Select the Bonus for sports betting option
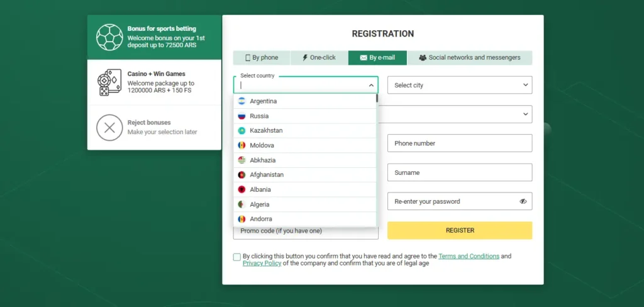644x307 pixels. pyautogui.click(x=154, y=37)
